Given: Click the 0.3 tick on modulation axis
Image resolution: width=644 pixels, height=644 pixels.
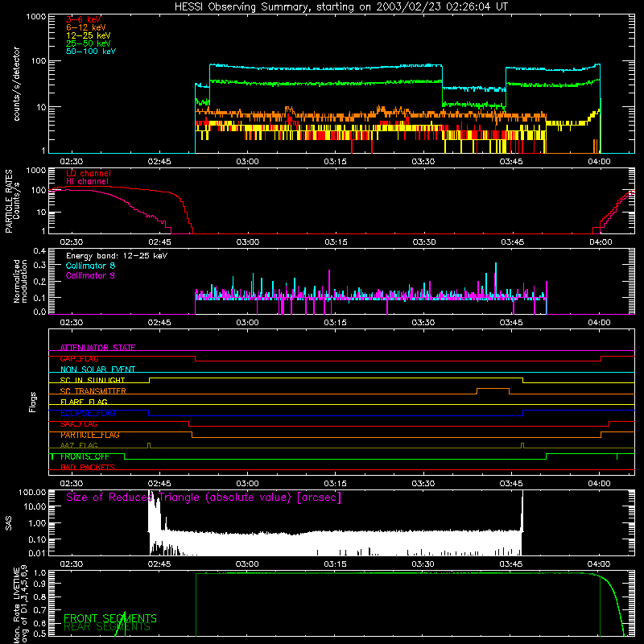Looking at the screenshot, I should (39, 265).
